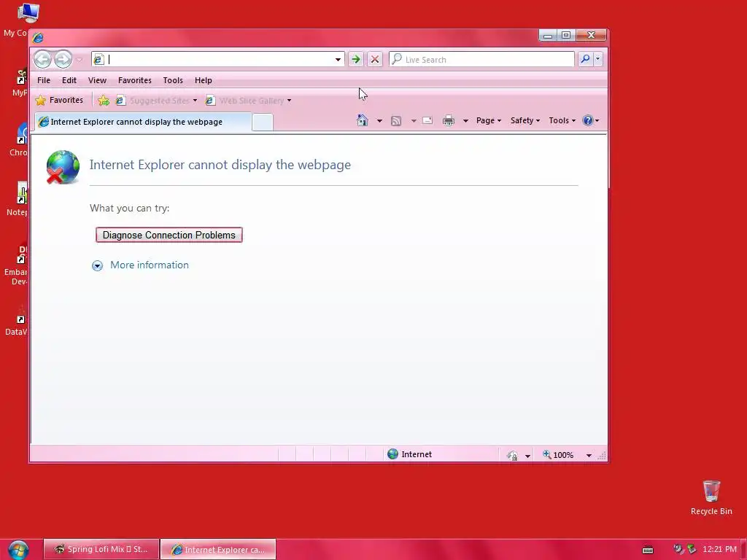
Task: Click the on-screen keyboard tray icon
Action: coord(648,550)
